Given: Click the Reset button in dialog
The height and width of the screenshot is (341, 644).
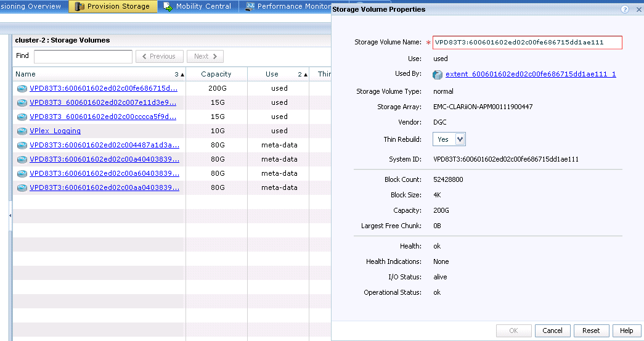Looking at the screenshot, I should point(591,331).
